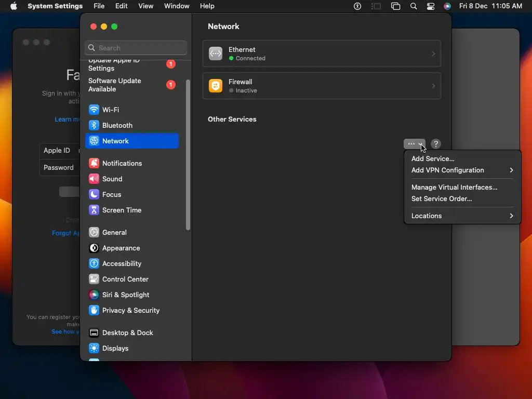
Task: Click the ellipsis actions dropdown button
Action: pyautogui.click(x=414, y=144)
